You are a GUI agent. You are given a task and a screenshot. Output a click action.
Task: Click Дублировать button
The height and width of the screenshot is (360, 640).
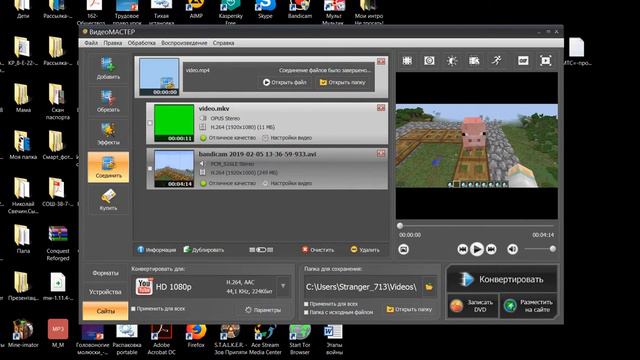pyautogui.click(x=204, y=250)
